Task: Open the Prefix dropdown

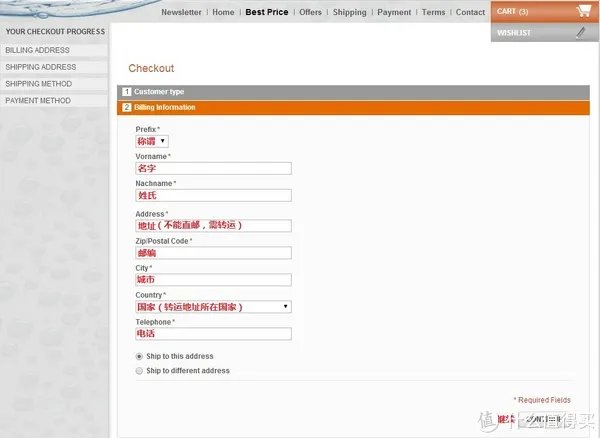Action: [152, 141]
